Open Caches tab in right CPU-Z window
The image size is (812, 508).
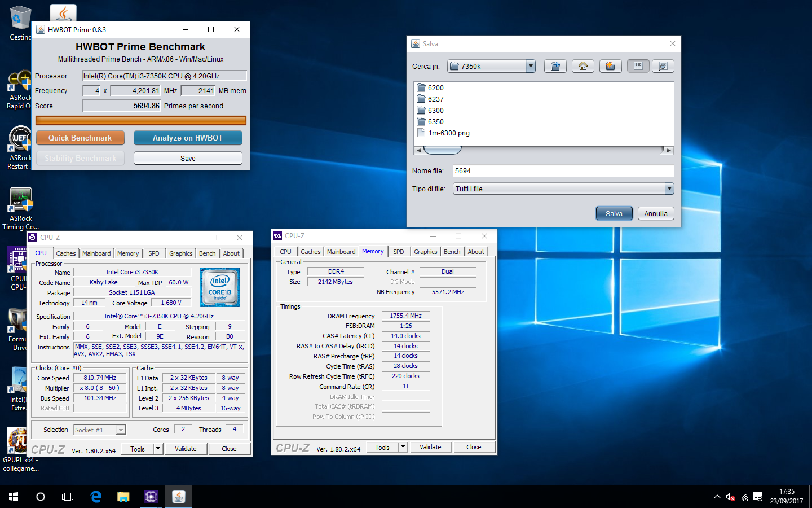pos(311,252)
